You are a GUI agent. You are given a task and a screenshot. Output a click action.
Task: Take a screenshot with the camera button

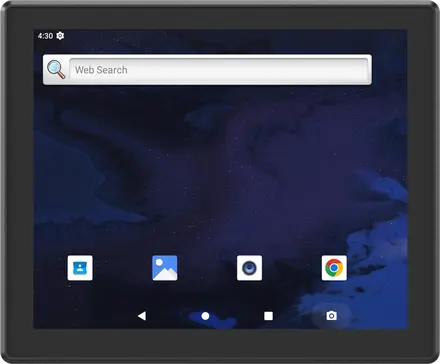pyautogui.click(x=331, y=316)
